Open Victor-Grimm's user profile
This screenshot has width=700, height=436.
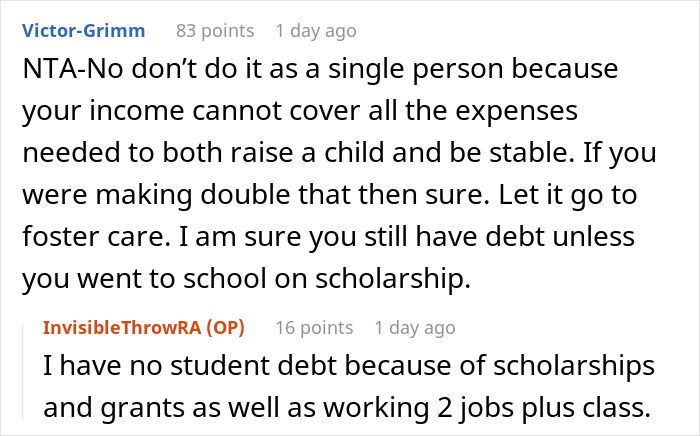point(83,31)
